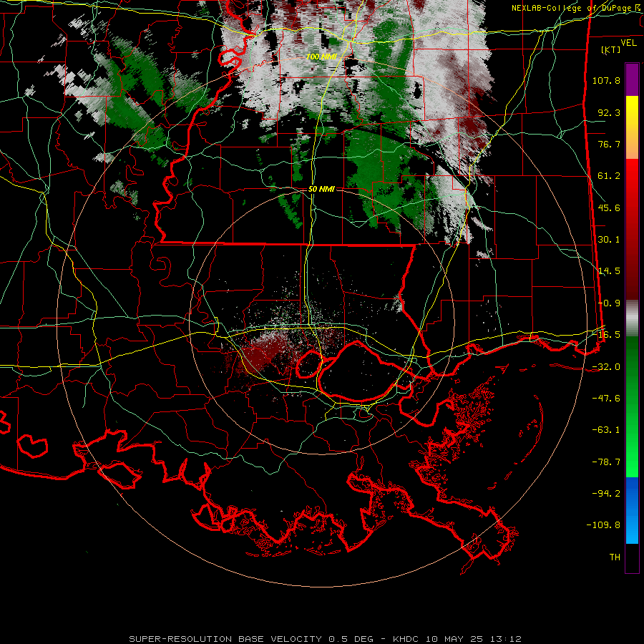
Task: Click the 50 NMI range ring label
Action: 321,189
